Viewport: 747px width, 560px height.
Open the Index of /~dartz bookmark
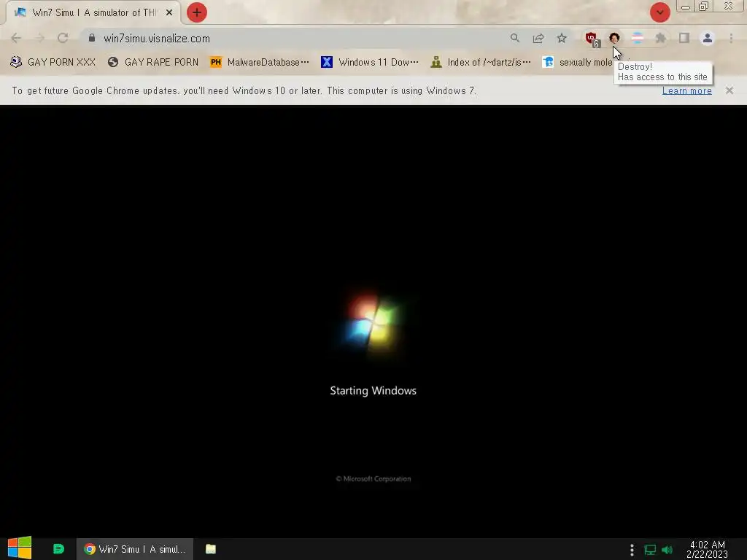tap(480, 63)
